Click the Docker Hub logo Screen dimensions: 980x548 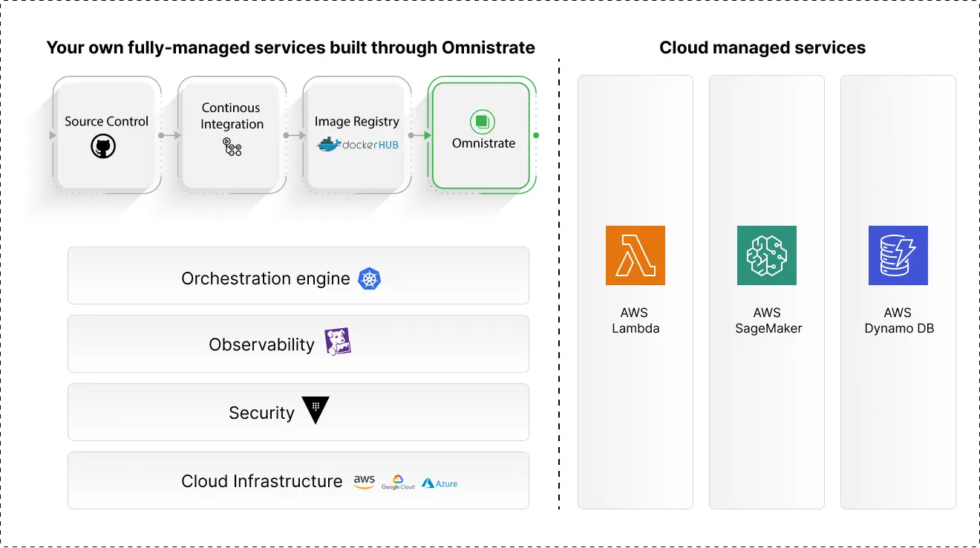[358, 144]
